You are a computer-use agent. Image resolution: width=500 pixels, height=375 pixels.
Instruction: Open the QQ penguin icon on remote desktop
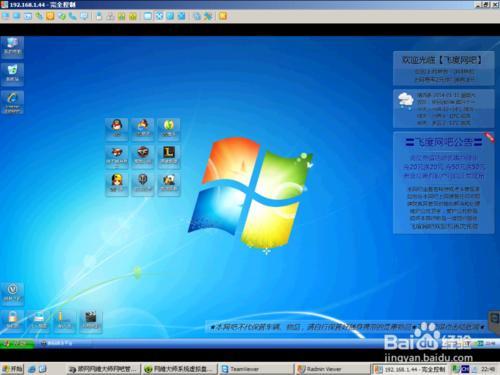pyautogui.click(x=116, y=129)
